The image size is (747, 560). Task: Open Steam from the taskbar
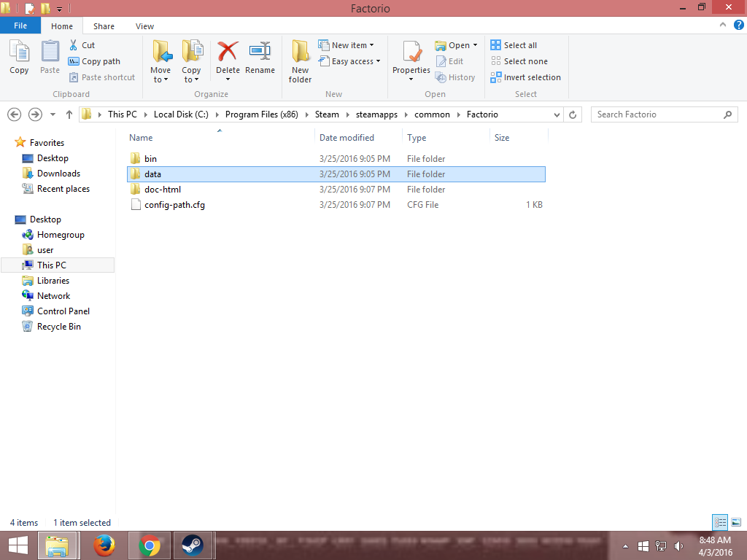coord(192,545)
